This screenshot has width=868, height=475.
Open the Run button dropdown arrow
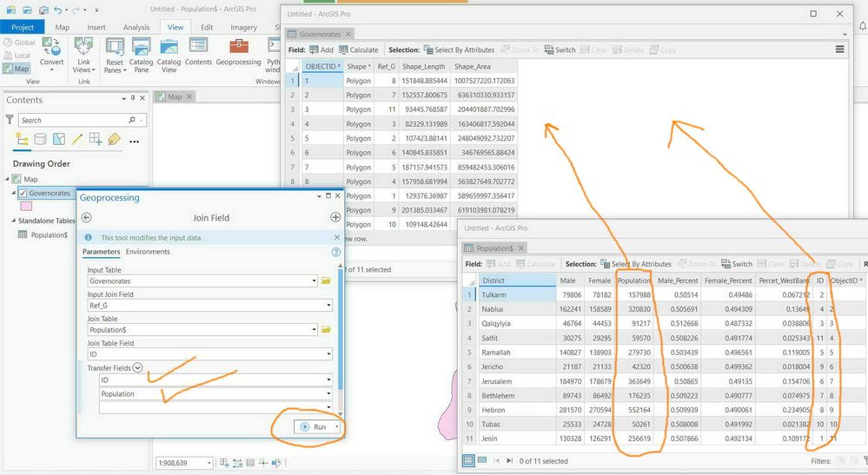point(336,427)
